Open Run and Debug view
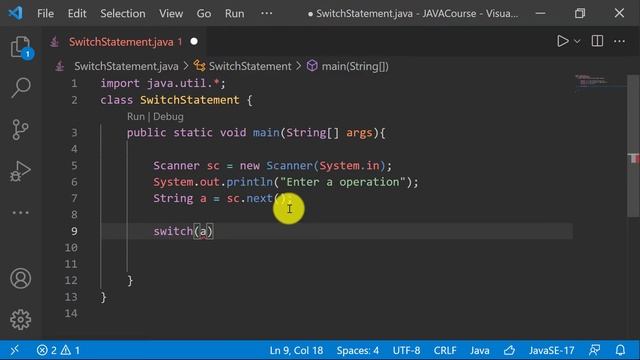This screenshot has height=360, width=640. (20, 171)
